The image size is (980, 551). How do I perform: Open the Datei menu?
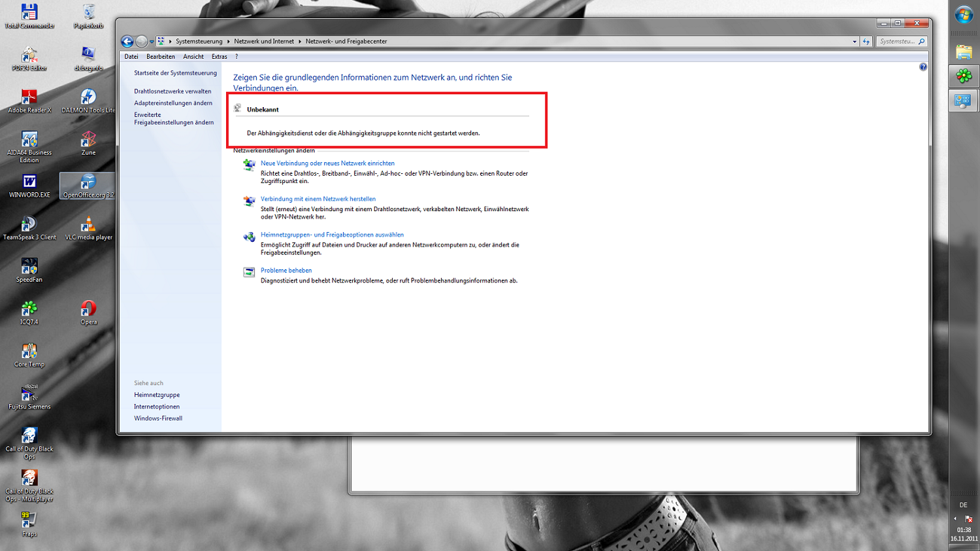(131, 57)
